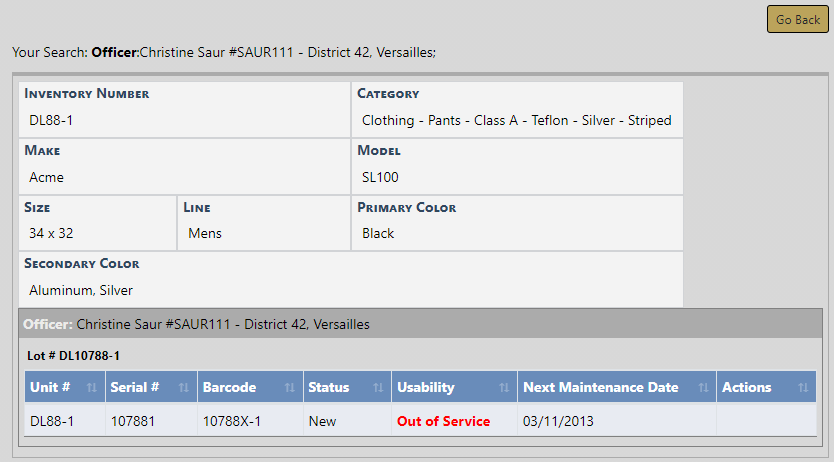This screenshot has height=462, width=834.
Task: Click the Model value SL100
Action: [x=380, y=177]
